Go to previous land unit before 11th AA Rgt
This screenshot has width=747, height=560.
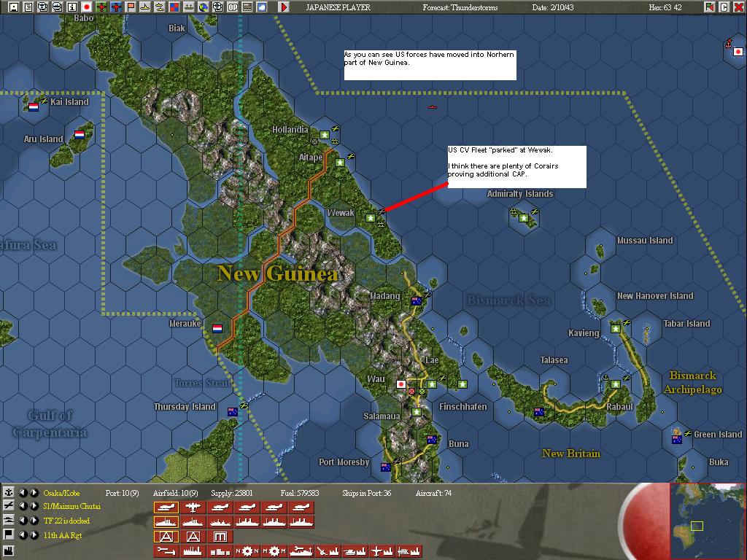click(23, 535)
